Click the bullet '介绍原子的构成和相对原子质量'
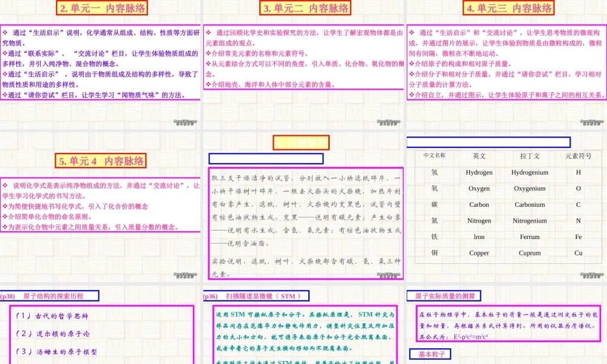 click(x=461, y=64)
